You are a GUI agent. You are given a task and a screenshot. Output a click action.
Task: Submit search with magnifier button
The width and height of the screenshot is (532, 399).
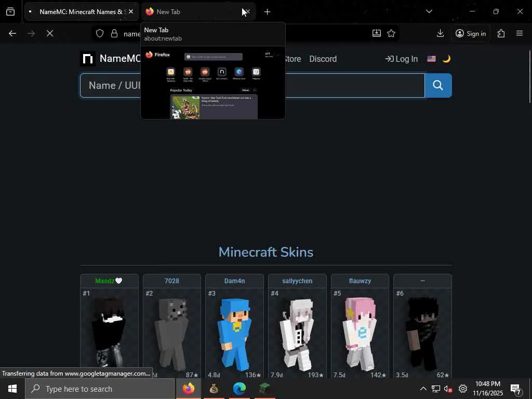(438, 86)
